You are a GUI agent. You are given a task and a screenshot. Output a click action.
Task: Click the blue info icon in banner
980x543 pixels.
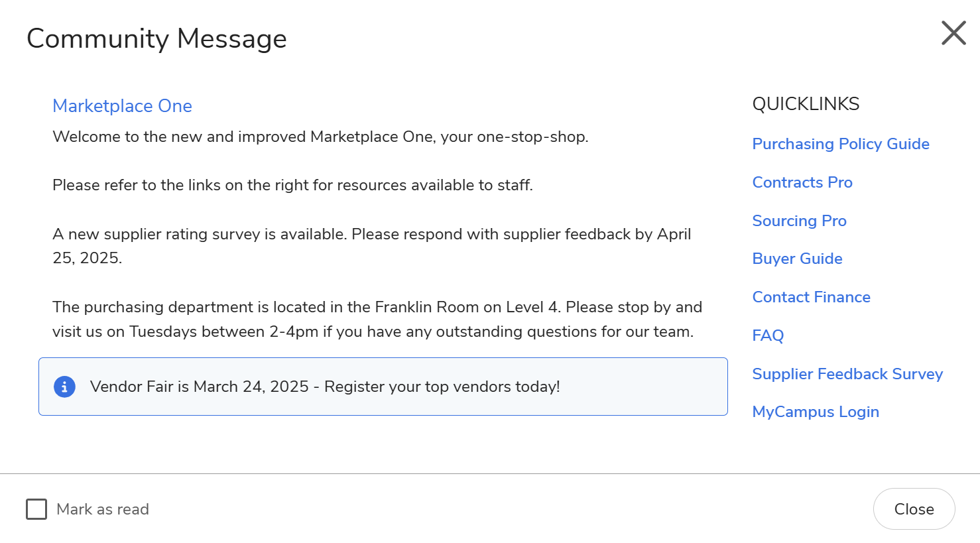[x=64, y=387]
